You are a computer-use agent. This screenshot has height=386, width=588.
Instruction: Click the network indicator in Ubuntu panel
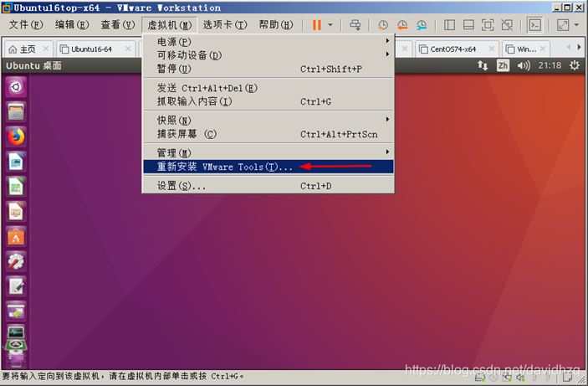[483, 65]
